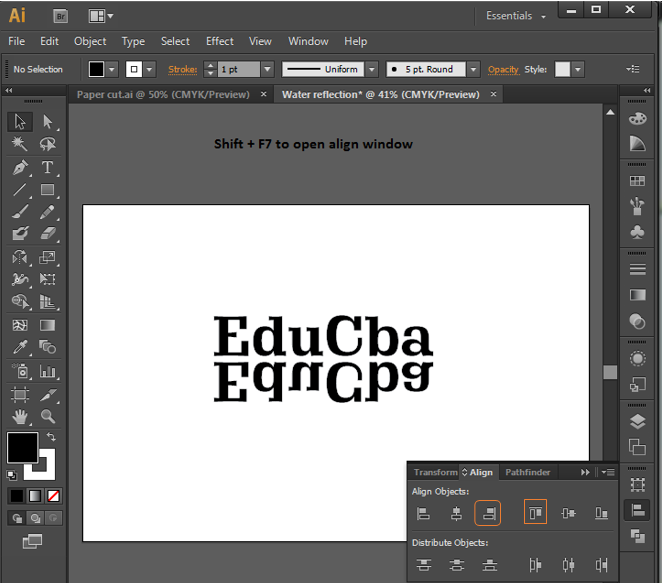Select the Eyedropper tool
Image resolution: width=662 pixels, height=583 pixels.
click(x=19, y=347)
